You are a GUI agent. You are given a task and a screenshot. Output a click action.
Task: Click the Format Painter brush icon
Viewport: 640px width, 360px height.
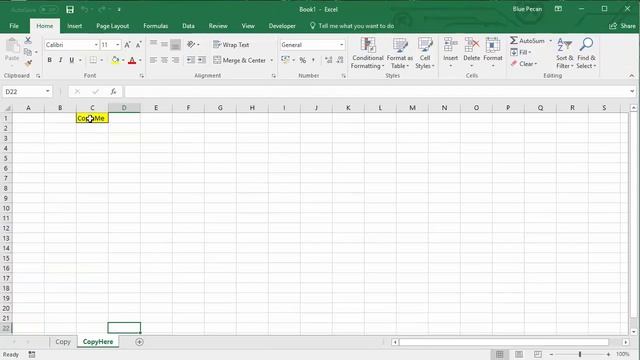click(28, 63)
